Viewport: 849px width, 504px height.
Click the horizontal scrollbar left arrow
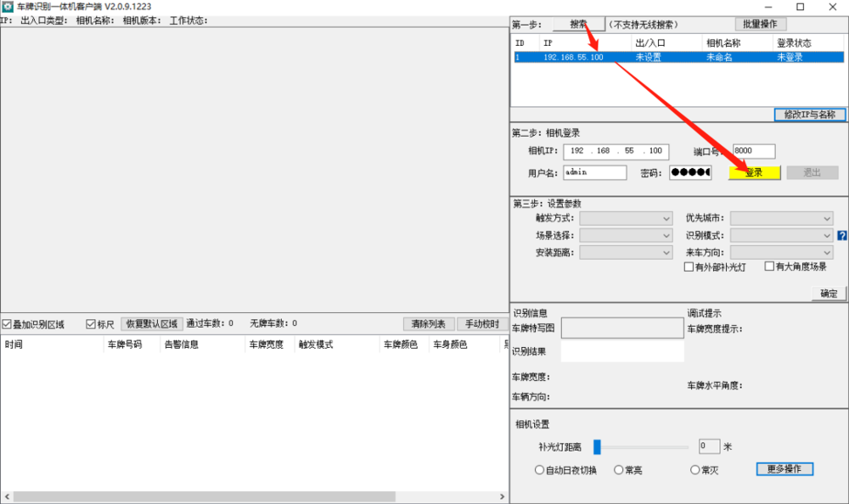pyautogui.click(x=7, y=496)
